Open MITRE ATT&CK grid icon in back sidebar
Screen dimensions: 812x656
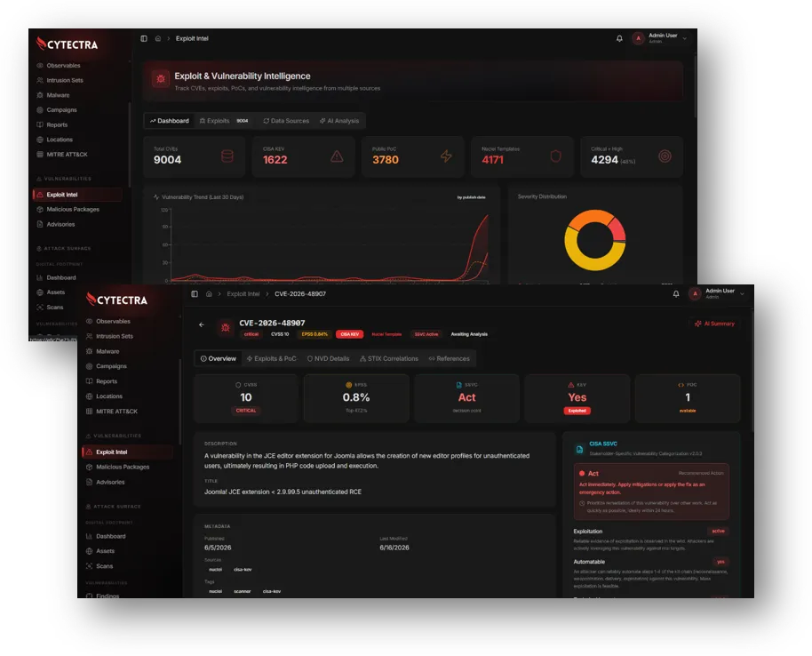point(40,155)
